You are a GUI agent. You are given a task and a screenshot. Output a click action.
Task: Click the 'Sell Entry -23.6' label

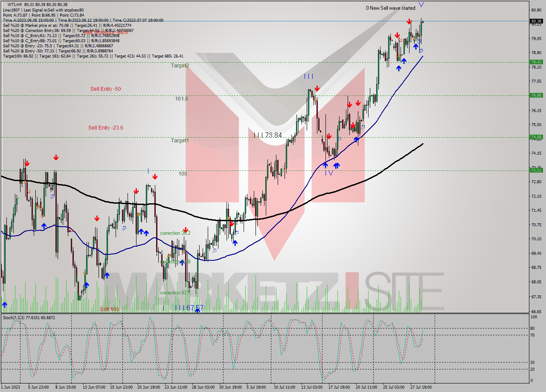105,128
